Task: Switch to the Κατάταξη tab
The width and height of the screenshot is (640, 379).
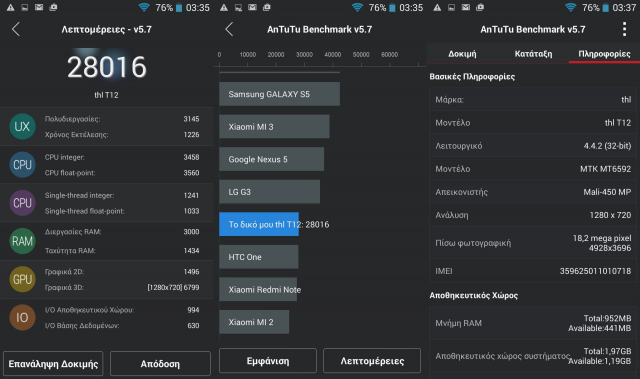Action: pyautogui.click(x=533, y=54)
